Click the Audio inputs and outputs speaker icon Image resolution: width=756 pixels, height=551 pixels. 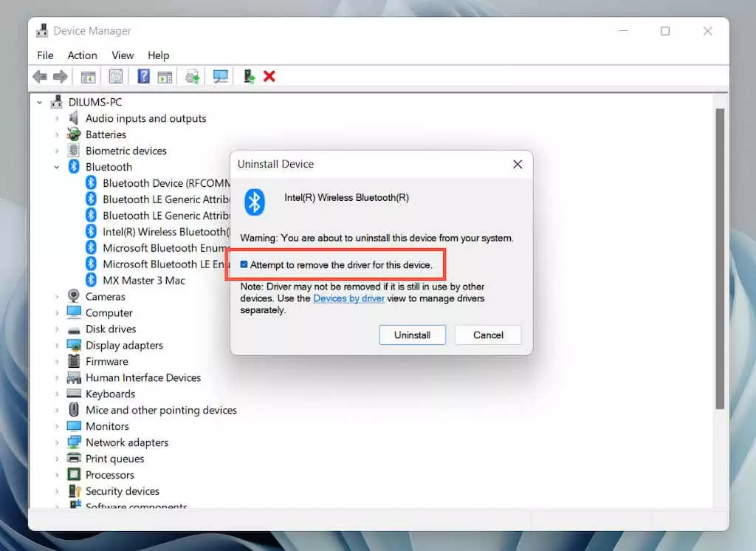click(73, 118)
